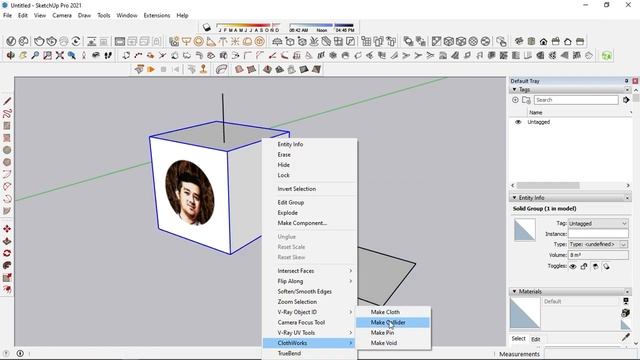Click the V-Ray Render teapot icon

pos(39,41)
